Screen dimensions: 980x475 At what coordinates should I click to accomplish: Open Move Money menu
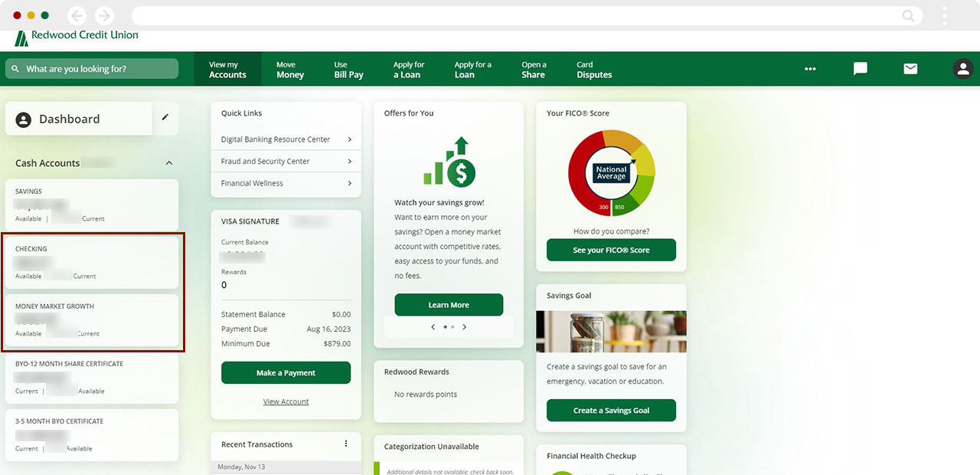290,70
